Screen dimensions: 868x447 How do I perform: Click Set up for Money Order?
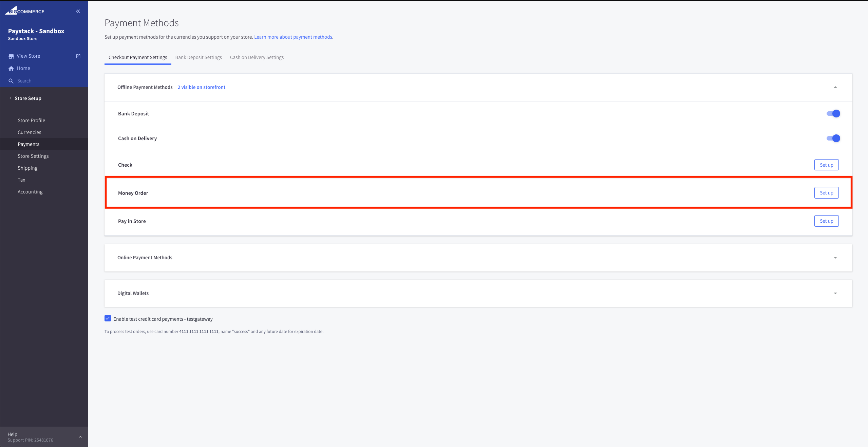826,193
